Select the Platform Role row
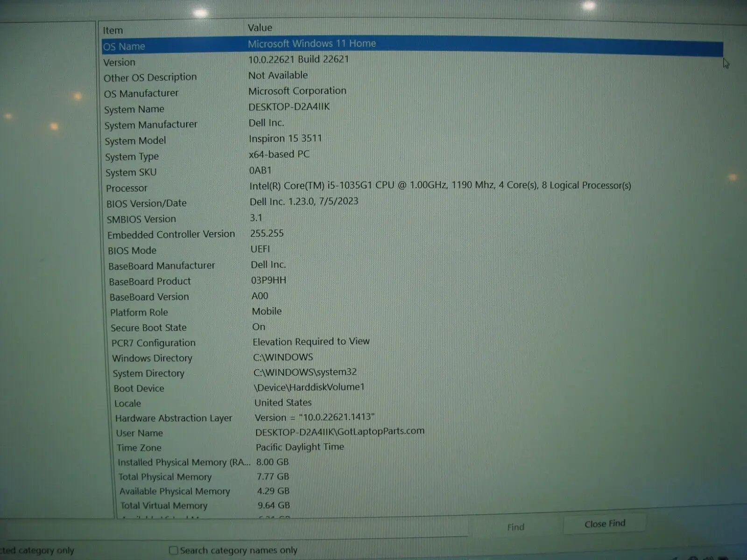 [139, 312]
